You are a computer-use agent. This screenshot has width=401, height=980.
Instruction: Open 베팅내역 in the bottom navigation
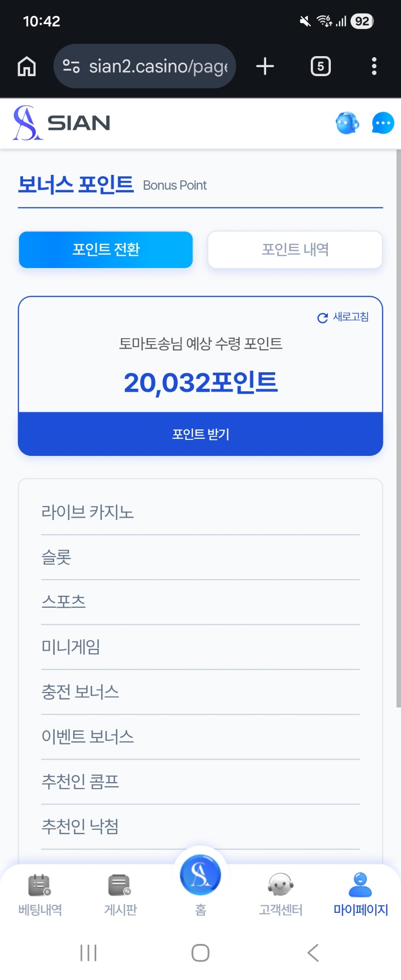[x=40, y=895]
